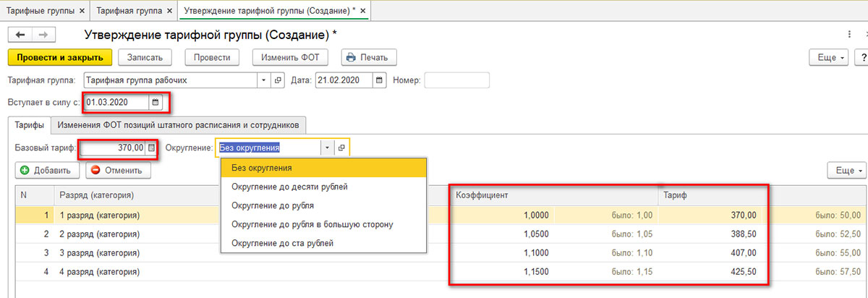
Task: Switch to Изменения ФОТ позиций tab
Action: (181, 125)
